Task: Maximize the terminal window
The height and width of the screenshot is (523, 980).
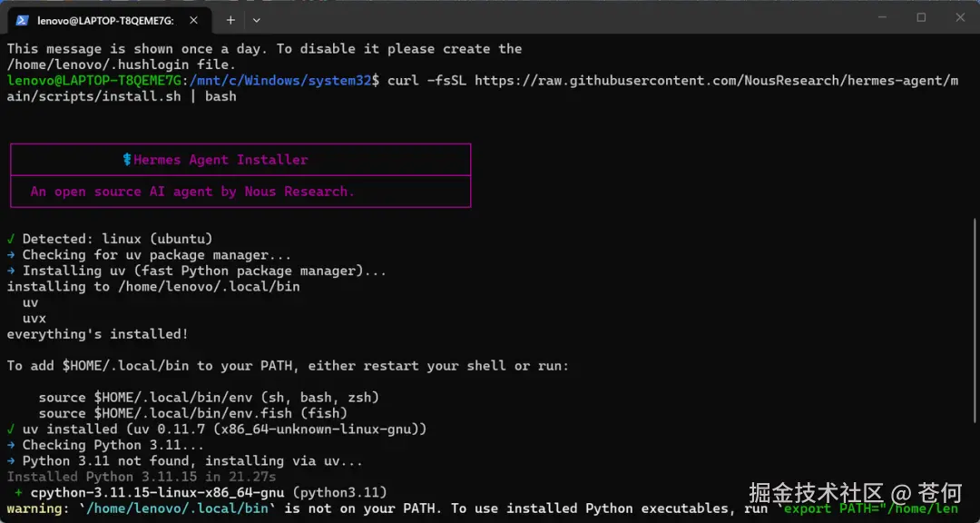Action: [x=921, y=17]
